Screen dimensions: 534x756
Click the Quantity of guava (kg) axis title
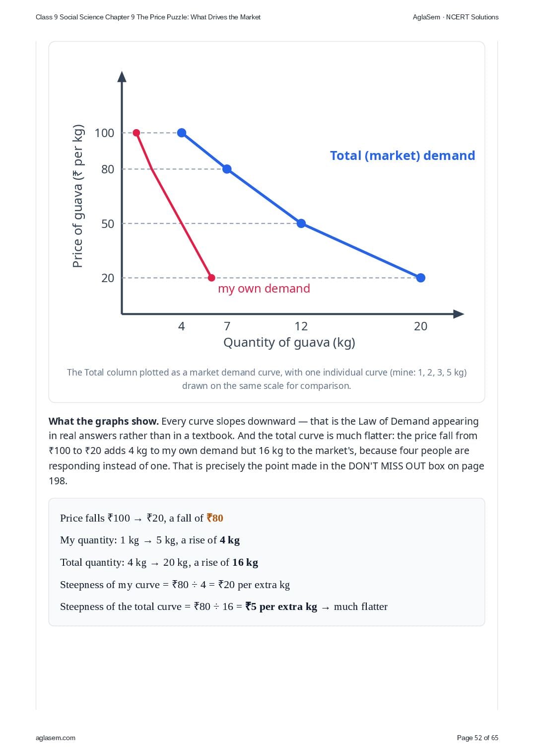289,342
